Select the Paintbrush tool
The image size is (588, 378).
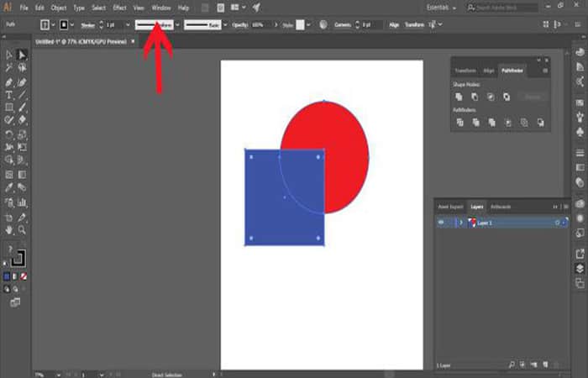pyautogui.click(x=22, y=108)
